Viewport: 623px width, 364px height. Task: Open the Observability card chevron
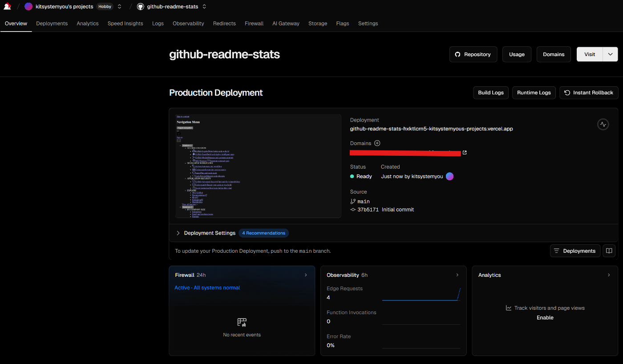point(457,275)
